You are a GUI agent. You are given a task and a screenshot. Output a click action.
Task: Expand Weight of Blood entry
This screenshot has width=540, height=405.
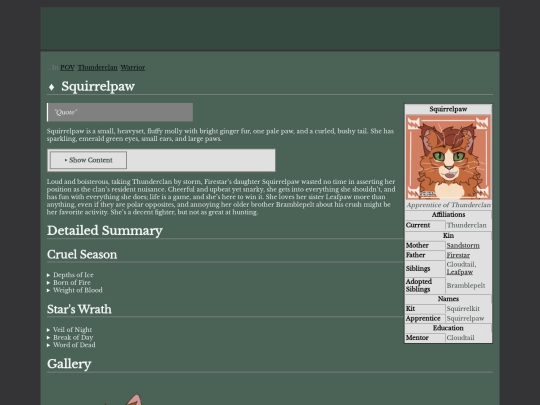(75, 290)
